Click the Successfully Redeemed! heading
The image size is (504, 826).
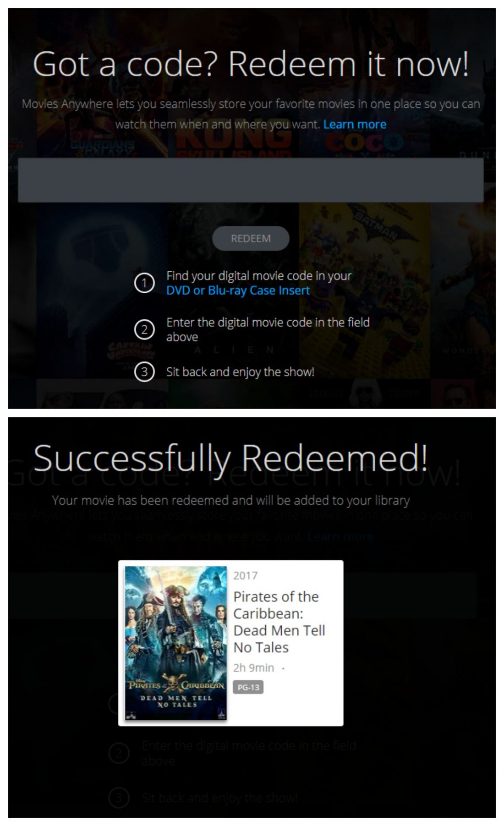(x=231, y=458)
